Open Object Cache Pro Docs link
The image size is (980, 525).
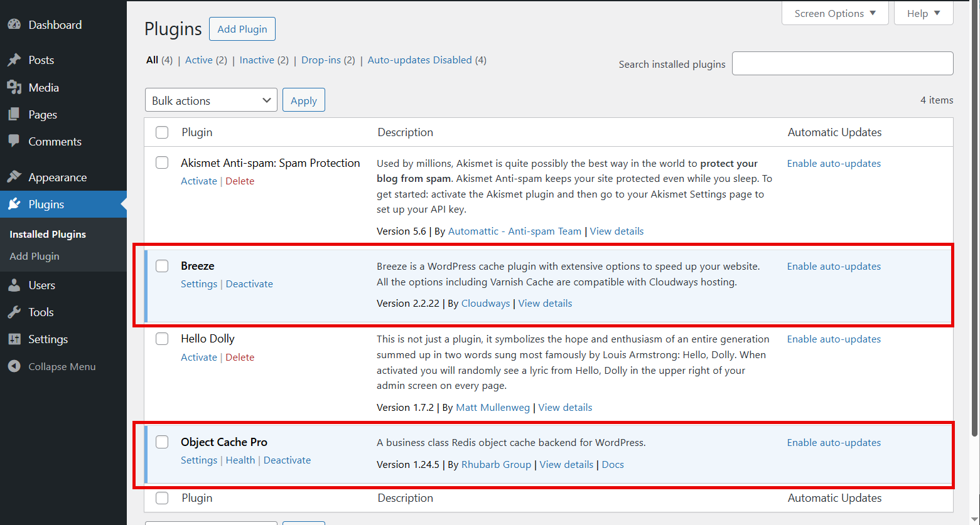click(613, 465)
